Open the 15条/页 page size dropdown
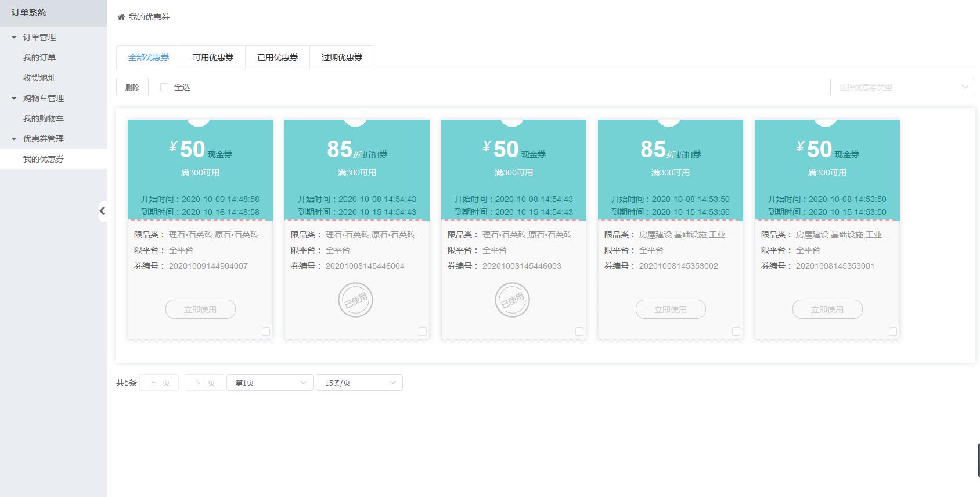Viewport: 980px width, 497px height. pyautogui.click(x=359, y=383)
